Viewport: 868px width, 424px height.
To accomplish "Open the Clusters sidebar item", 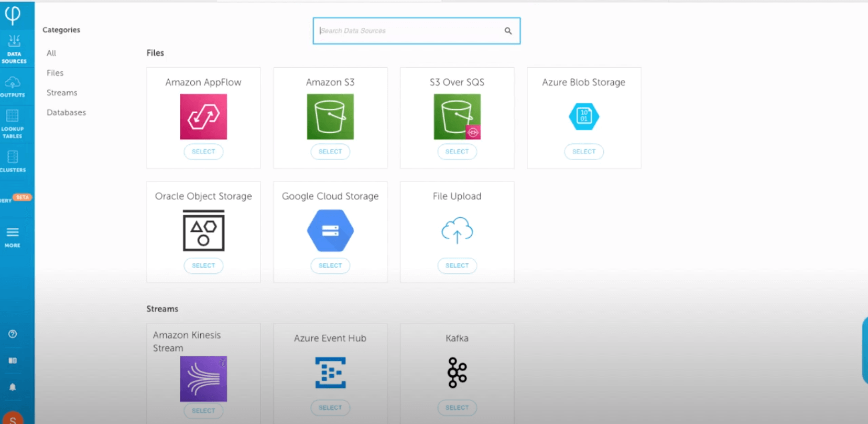I will pyautogui.click(x=13, y=161).
